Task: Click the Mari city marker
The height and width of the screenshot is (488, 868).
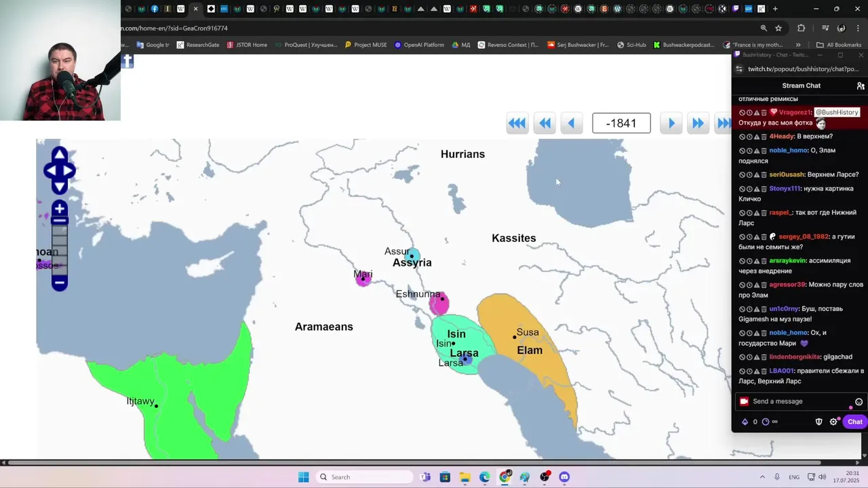Action: [x=363, y=279]
